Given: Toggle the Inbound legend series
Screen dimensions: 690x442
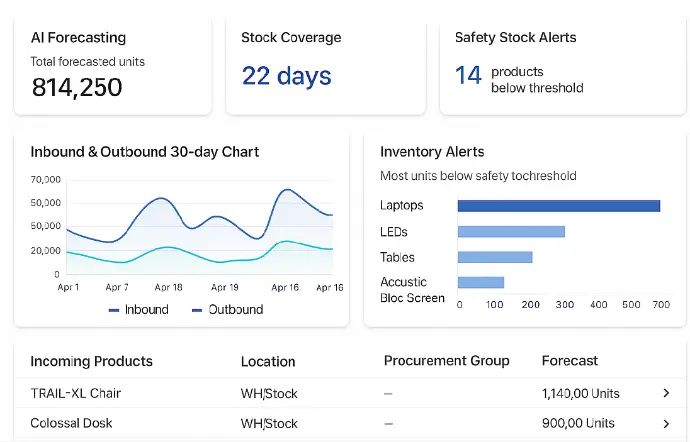Looking at the screenshot, I should pyautogui.click(x=138, y=310).
